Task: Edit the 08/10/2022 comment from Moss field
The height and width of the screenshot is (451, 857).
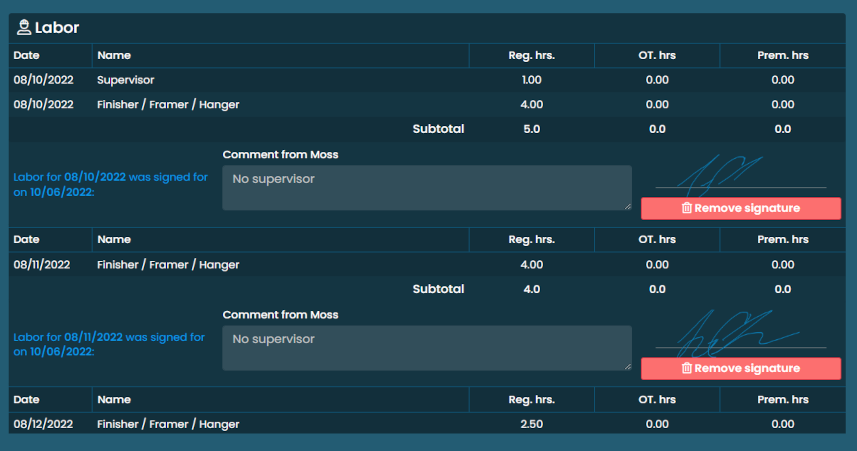Action: 426,188
